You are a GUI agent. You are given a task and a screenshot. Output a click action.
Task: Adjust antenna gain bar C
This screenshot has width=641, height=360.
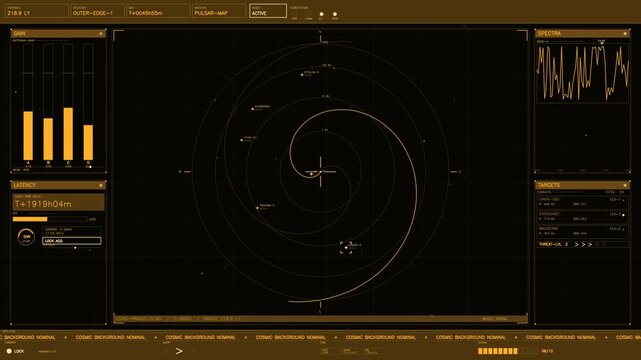coord(68,102)
